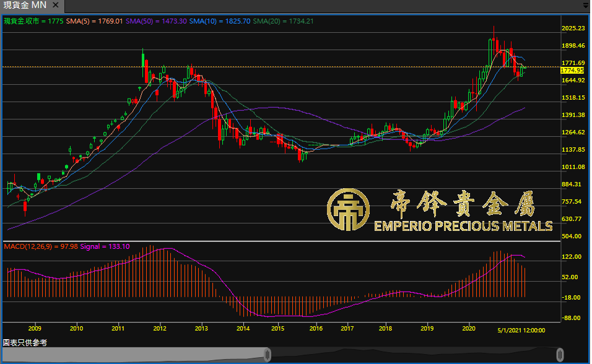Click the 2018 label on the time axis
The height and width of the screenshot is (364, 592).
[x=385, y=329]
